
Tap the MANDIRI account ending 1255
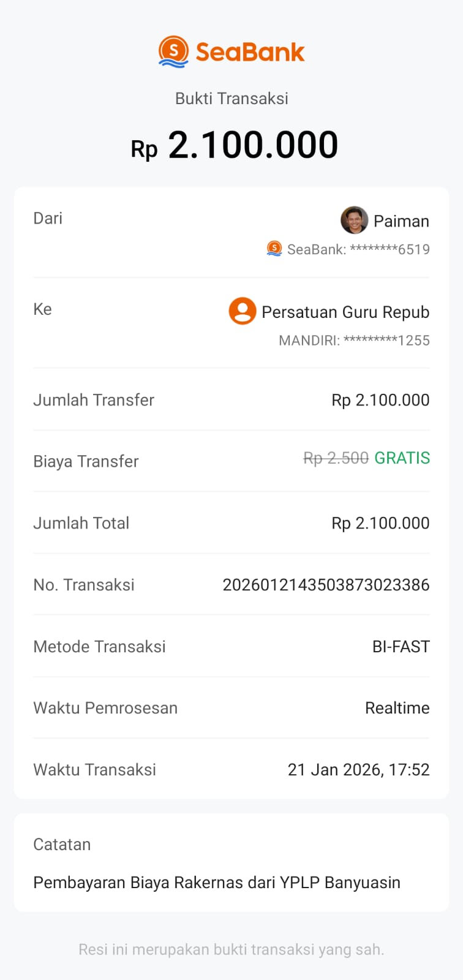tap(354, 341)
